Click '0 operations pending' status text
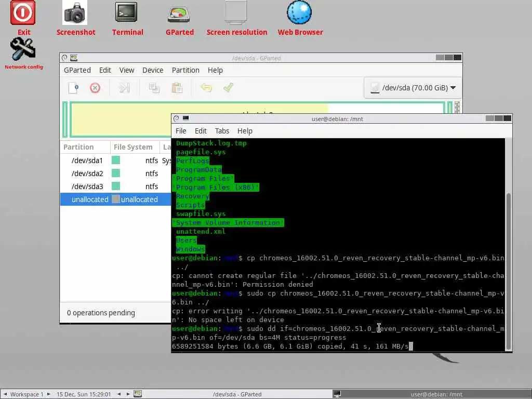The width and height of the screenshot is (532, 399). point(101,313)
